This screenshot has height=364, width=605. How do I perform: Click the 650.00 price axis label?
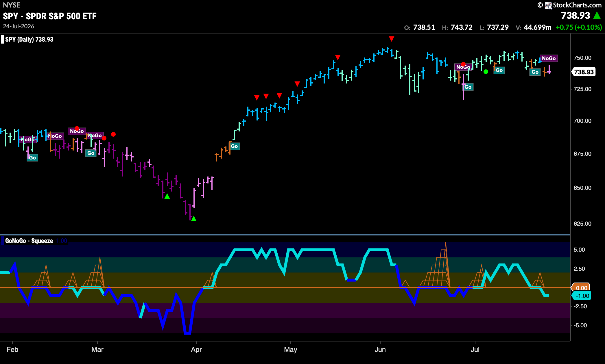582,188
